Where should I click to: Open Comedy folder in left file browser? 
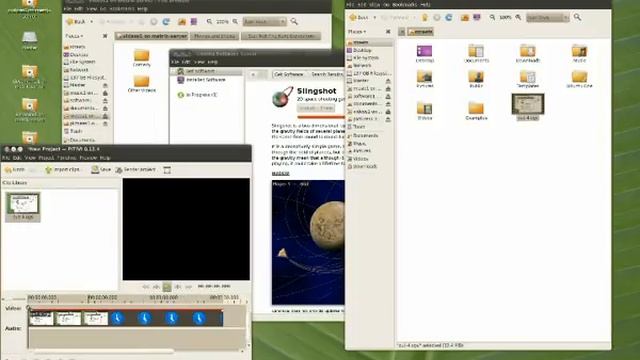point(142,58)
